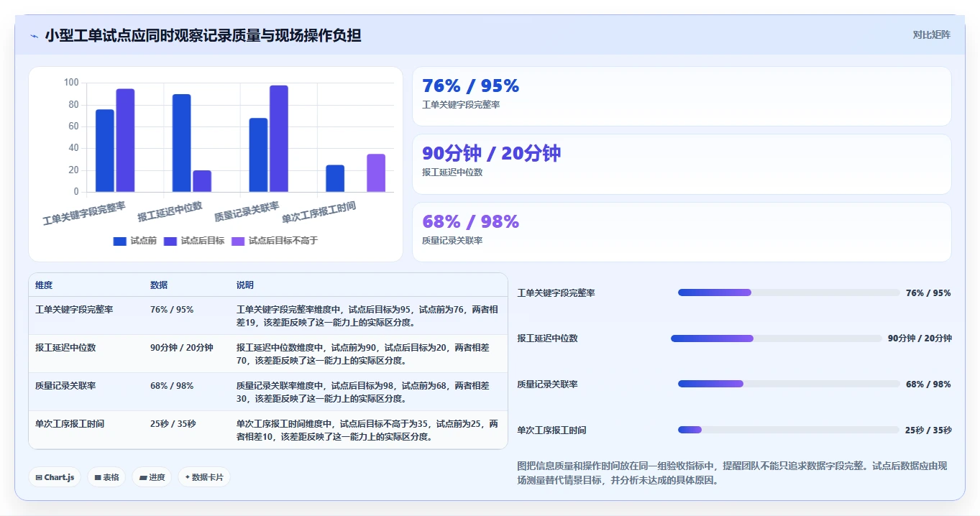Toggle the 试点后目标 legend entry
This screenshot has height=516, width=980.
[194, 241]
